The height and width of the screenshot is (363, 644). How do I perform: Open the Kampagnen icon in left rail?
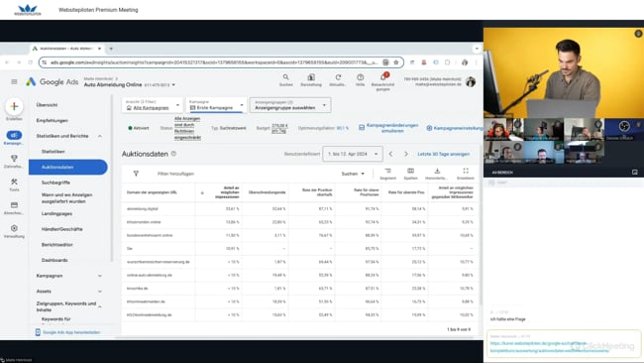(x=14, y=135)
